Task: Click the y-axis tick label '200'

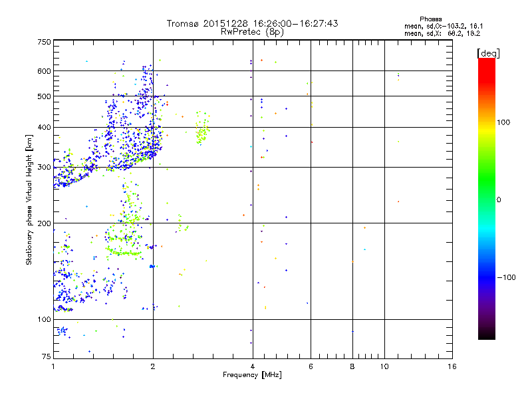Action: [x=44, y=223]
